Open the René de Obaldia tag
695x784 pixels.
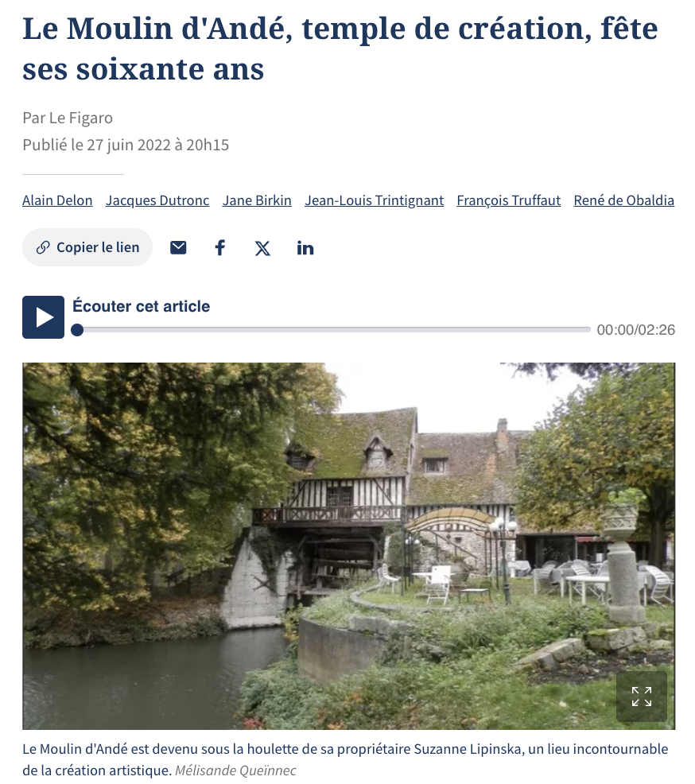pos(624,200)
